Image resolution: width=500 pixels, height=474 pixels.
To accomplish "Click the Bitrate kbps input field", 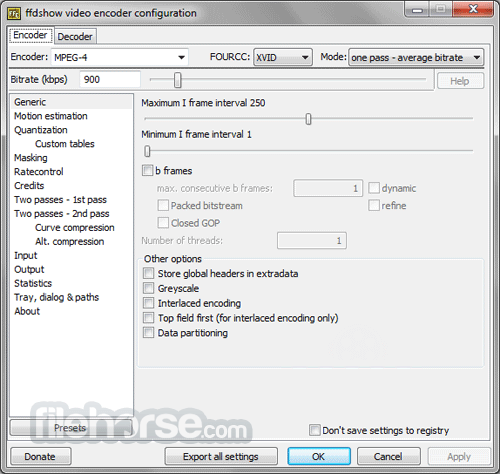I will coord(110,79).
